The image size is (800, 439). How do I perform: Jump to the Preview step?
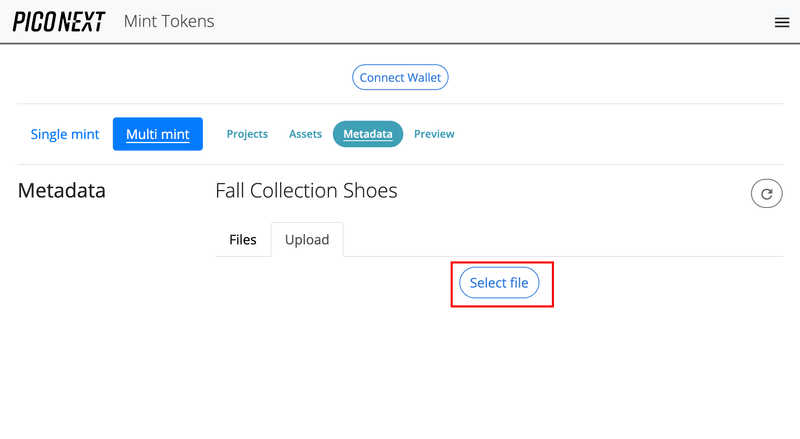coord(434,134)
